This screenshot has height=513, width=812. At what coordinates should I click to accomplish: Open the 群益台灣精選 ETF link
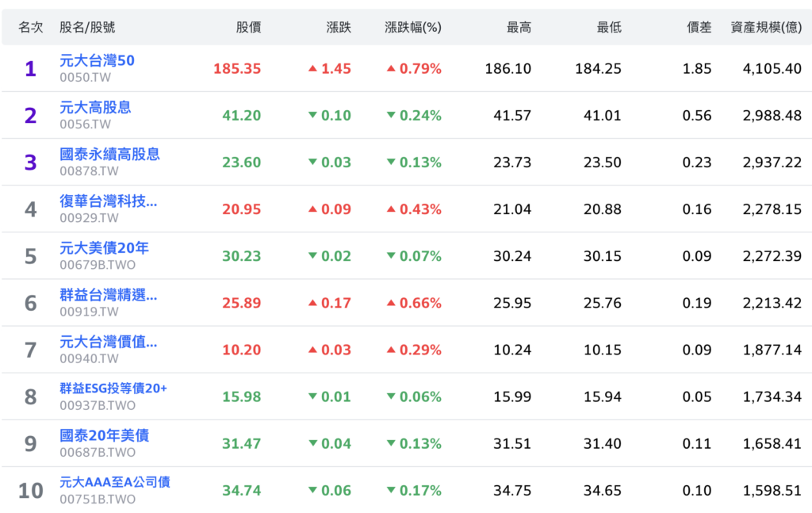[x=108, y=295]
